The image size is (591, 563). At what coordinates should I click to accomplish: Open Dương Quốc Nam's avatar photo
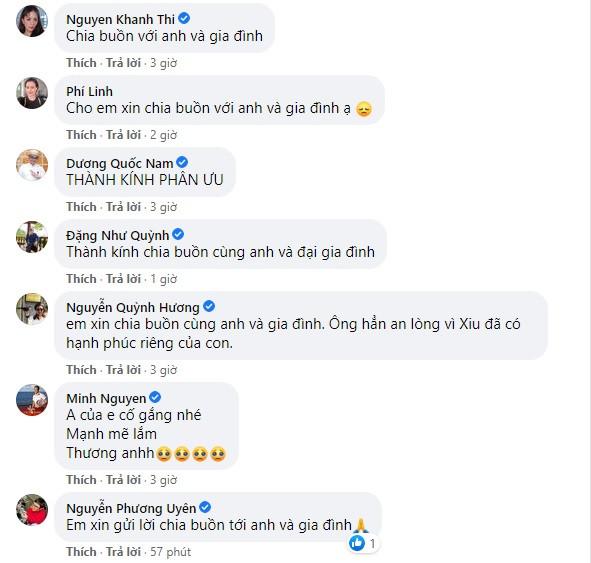click(32, 165)
